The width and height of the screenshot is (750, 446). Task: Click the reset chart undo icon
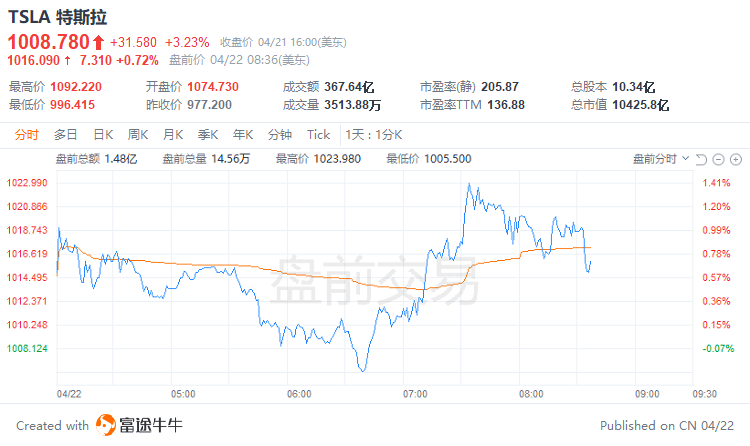pos(701,159)
